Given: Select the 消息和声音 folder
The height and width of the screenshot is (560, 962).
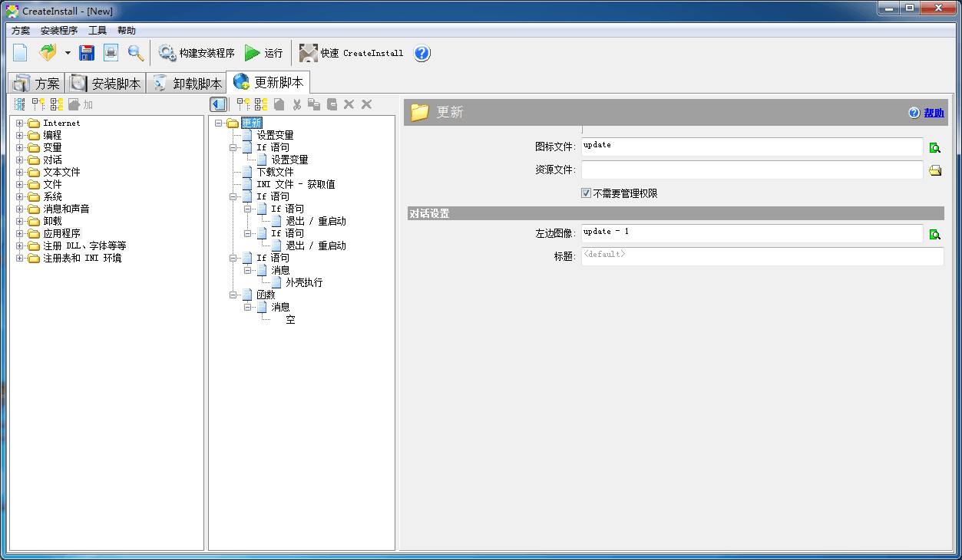Looking at the screenshot, I should click(66, 209).
